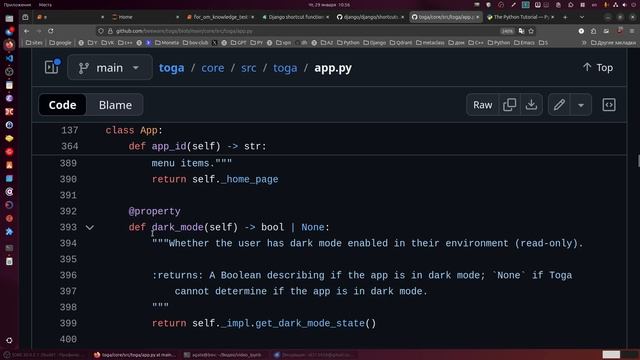Click the _home_page attribute in line 390
Image resolution: width=640 pixels, height=360 pixels.
(x=250, y=179)
